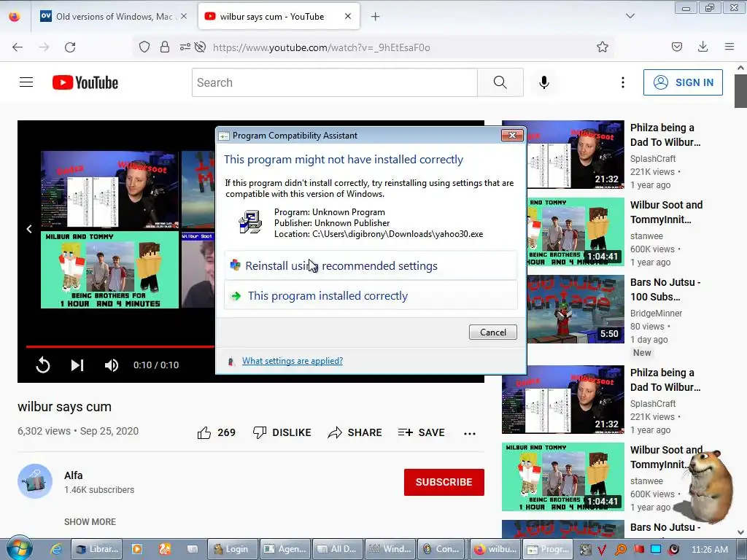The width and height of the screenshot is (747, 560).
Task: Open Windows Media Player taskbar icon
Action: pyautogui.click(x=136, y=549)
